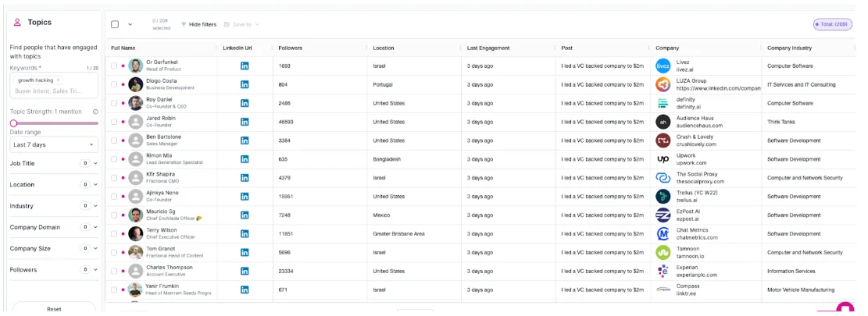
Task: Expand the Company Size filter
Action: (54, 249)
